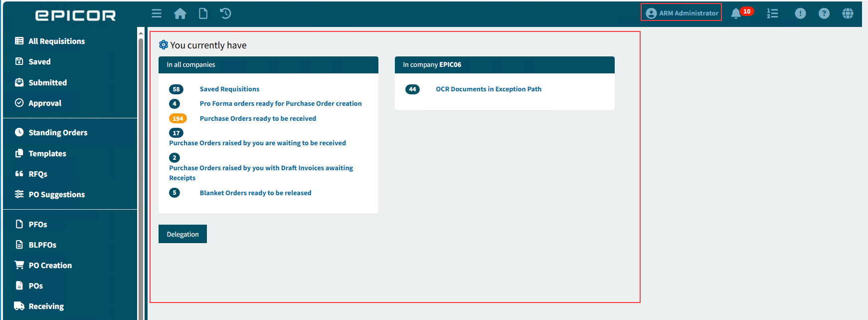Open All Requisitions in the sidebar
This screenshot has height=320, width=868.
pos(56,41)
